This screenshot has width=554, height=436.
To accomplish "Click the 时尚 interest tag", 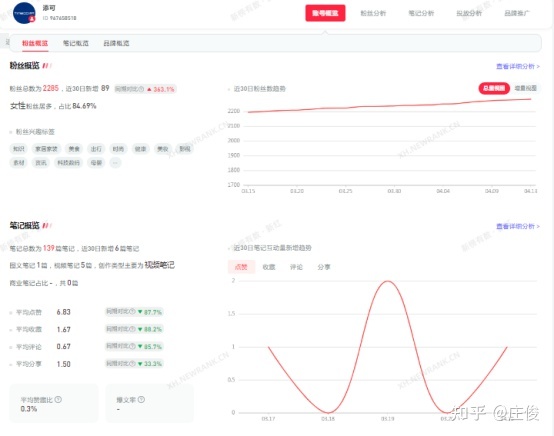I will [118, 149].
